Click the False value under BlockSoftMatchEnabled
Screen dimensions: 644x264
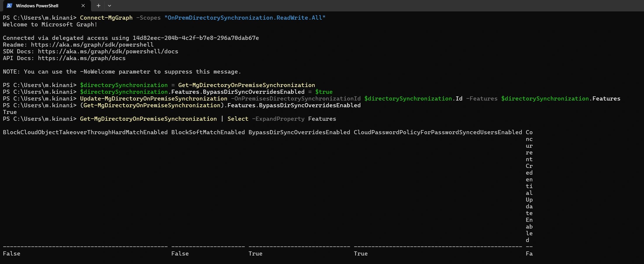point(180,253)
